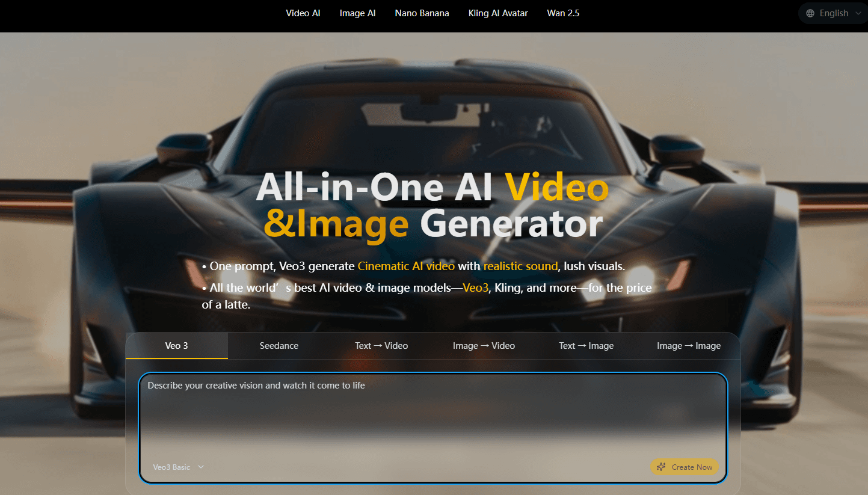Switch to the Seedance tab
This screenshot has width=868, height=495.
click(279, 346)
